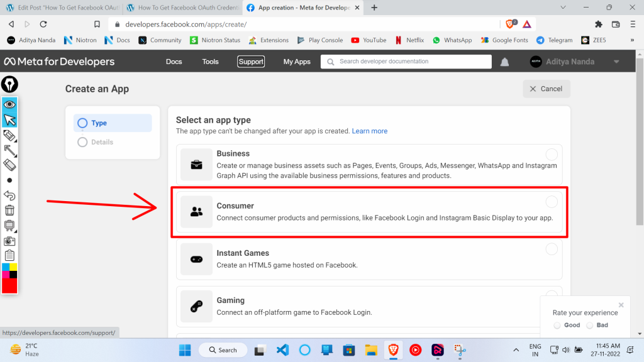Switch to How To Get Facebook OAuth tab
644x362 pixels.
183,8
